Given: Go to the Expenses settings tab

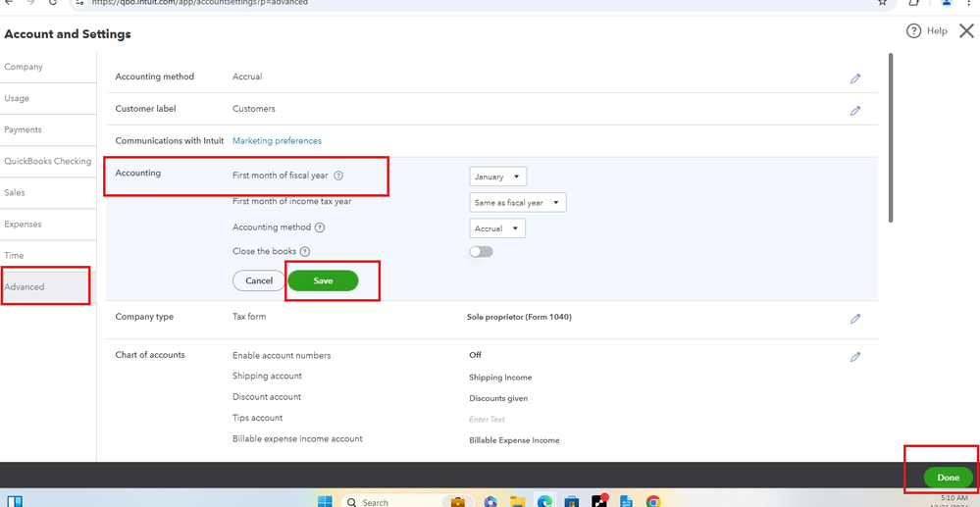Looking at the screenshot, I should pyautogui.click(x=48, y=224).
